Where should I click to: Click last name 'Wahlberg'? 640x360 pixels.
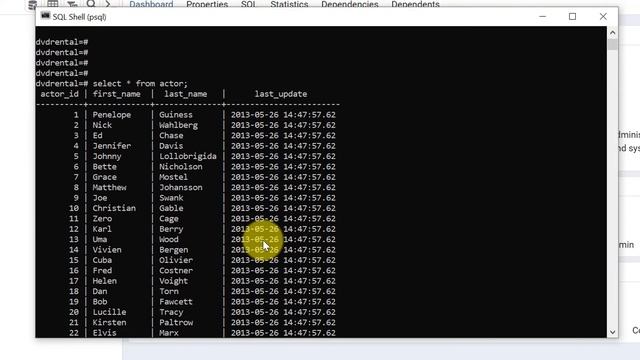[178, 125]
